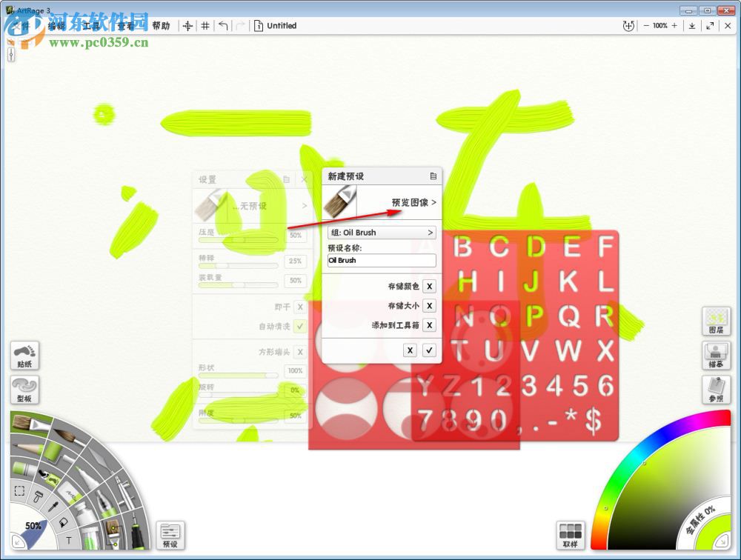Disable the 存储大小 checkbox
This screenshot has height=560, width=741.
tap(430, 306)
